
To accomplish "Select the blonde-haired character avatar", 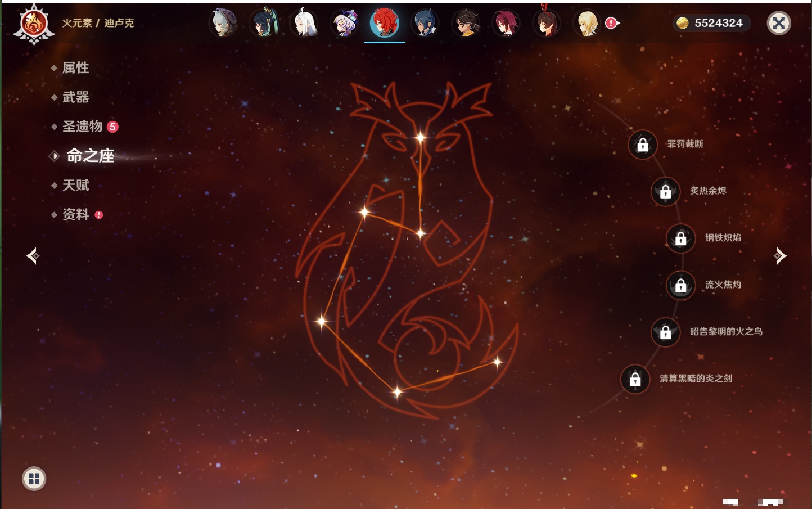I will tap(587, 23).
